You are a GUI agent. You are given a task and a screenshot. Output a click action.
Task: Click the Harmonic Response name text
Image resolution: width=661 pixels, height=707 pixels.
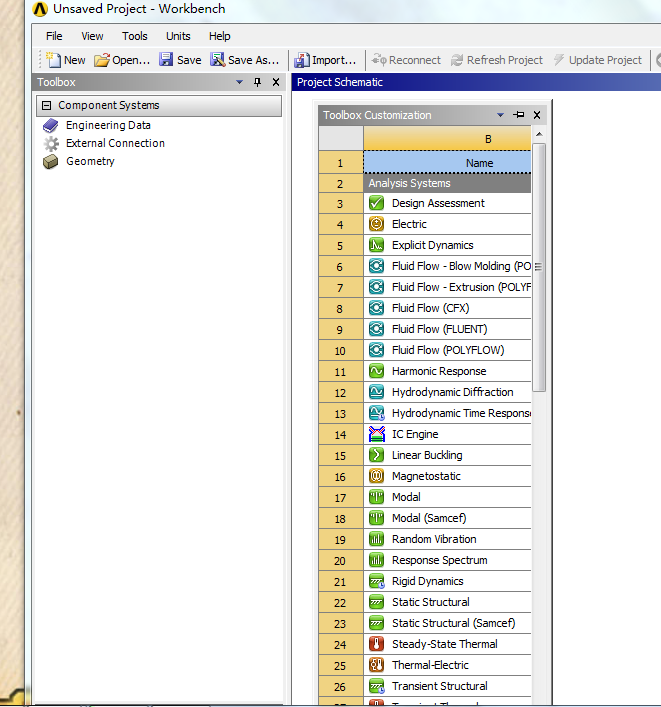[x=439, y=371]
